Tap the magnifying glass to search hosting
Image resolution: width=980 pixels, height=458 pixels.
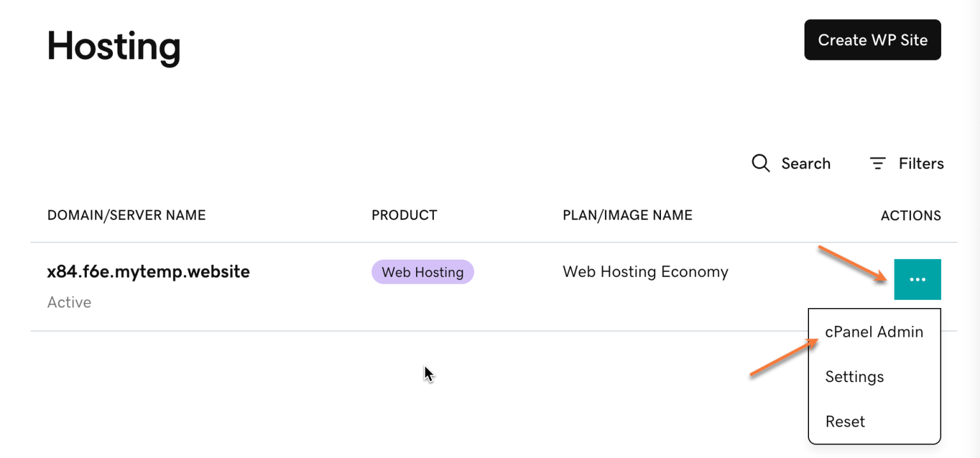pyautogui.click(x=760, y=163)
